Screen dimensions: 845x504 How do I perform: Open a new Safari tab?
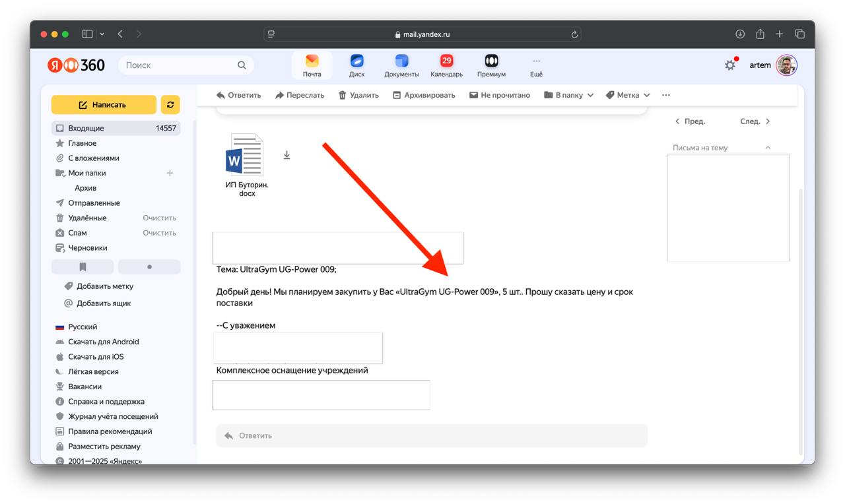tap(780, 34)
